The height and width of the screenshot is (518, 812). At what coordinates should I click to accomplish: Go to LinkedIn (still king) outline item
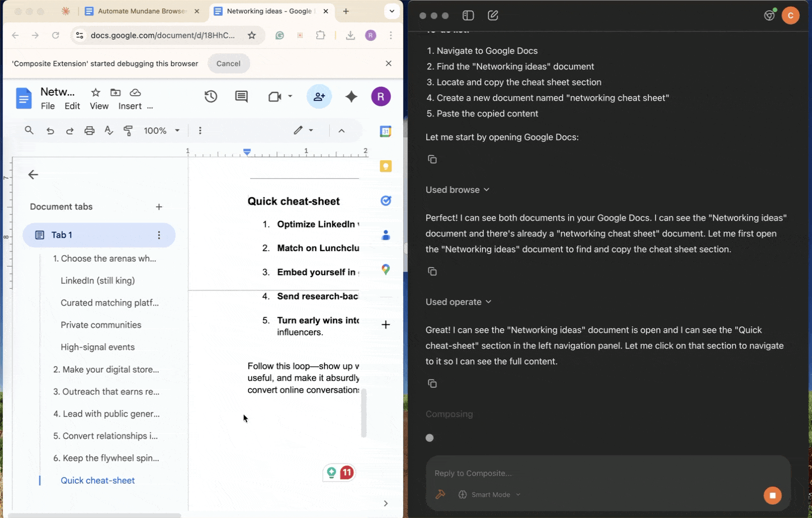[98, 281]
